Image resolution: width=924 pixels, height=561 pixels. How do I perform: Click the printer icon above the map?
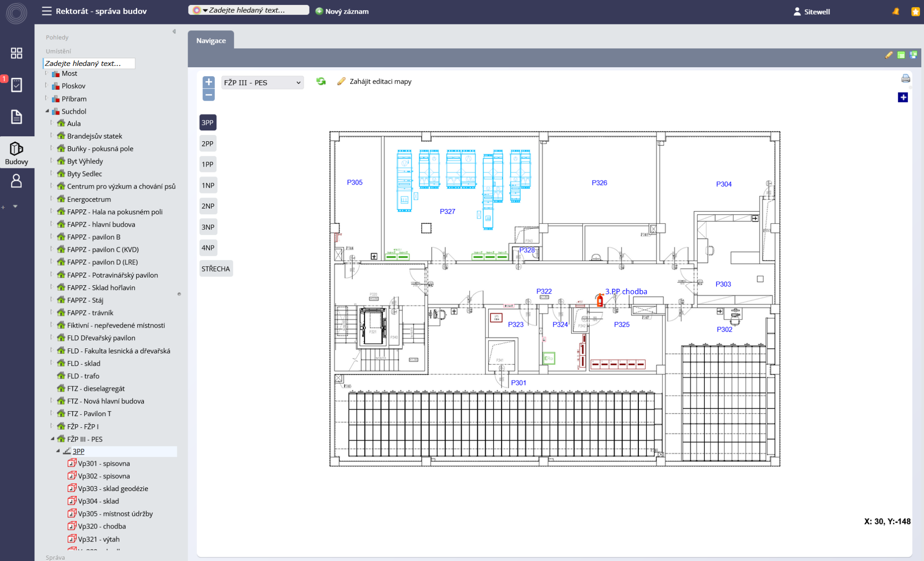(905, 79)
